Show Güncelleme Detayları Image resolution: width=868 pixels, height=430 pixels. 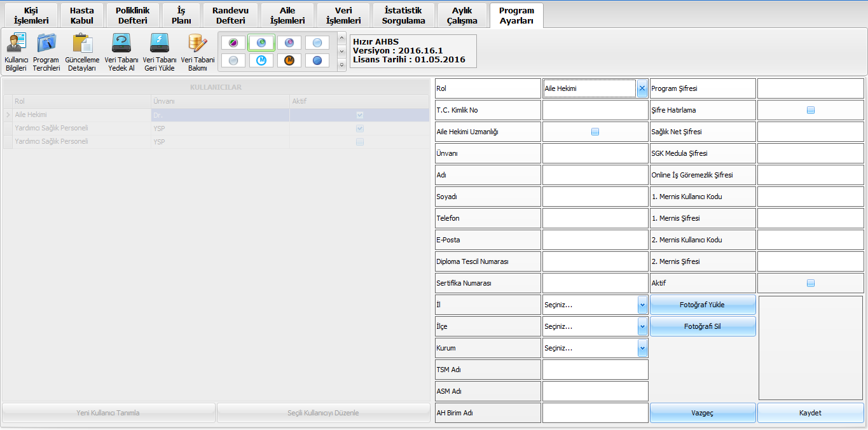coord(83,52)
